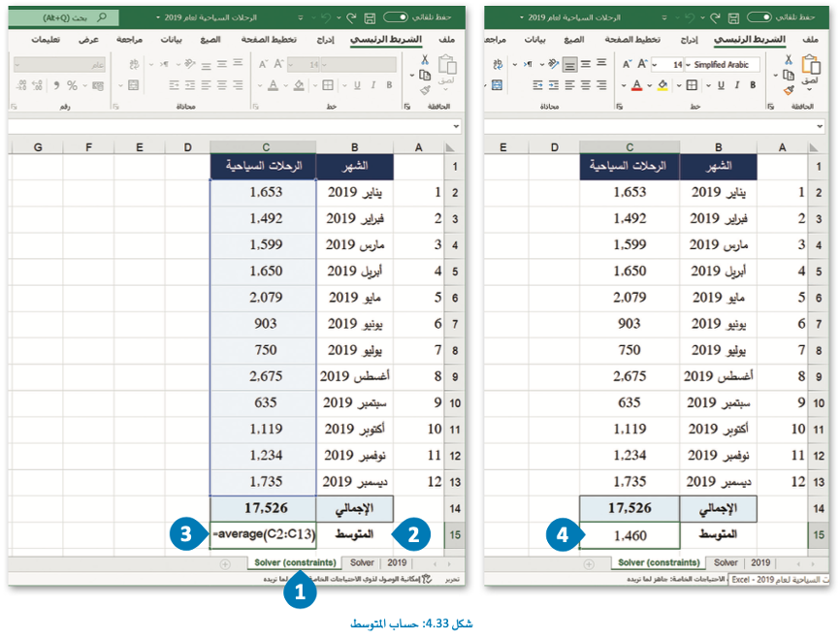Select the active Solver (constraints) sheet tab in the left window
The height and width of the screenshot is (640, 840).
click(295, 562)
